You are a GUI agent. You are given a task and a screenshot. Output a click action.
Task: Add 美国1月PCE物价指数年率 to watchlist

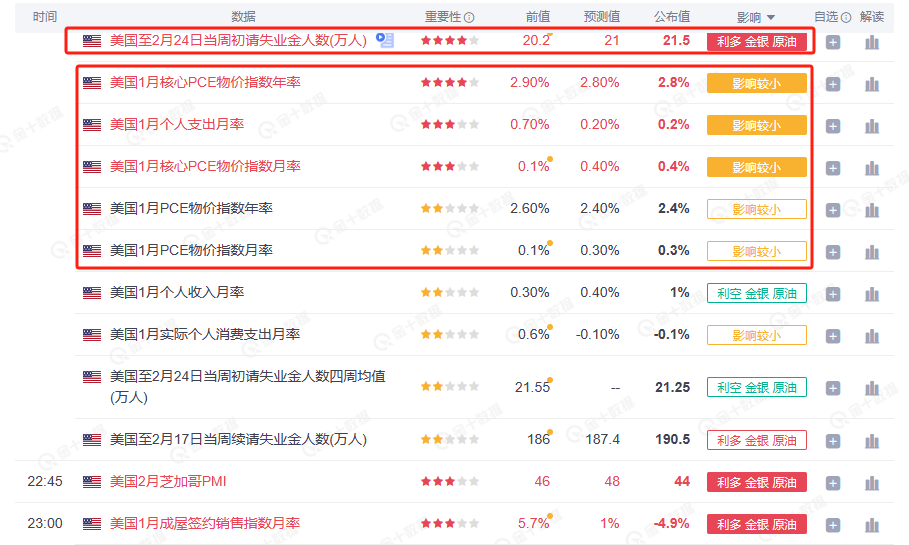click(x=832, y=210)
